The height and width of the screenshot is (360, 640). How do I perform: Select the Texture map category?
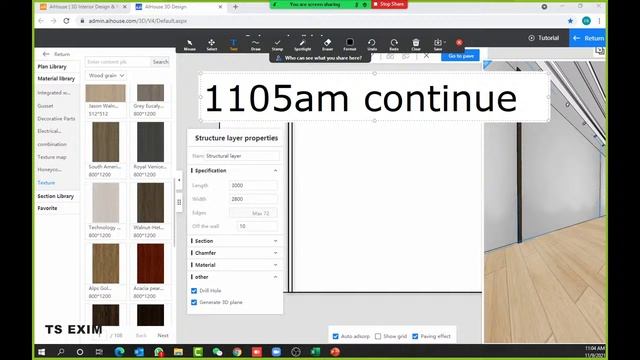(x=52, y=157)
